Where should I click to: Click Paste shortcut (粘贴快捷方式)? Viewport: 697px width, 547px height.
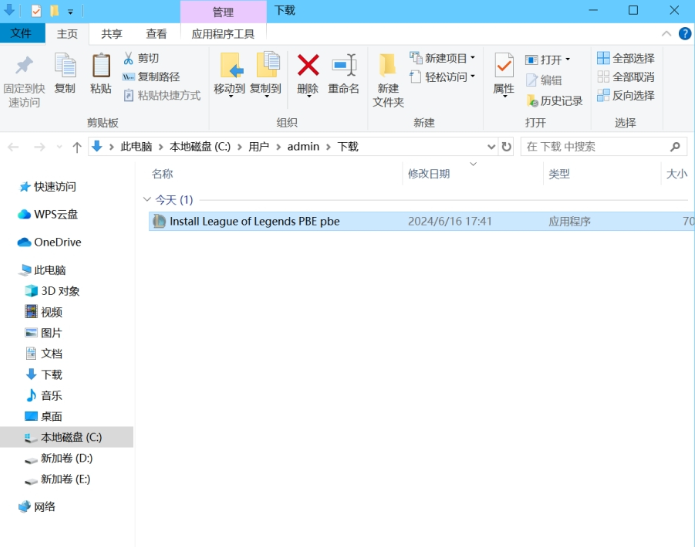click(x=162, y=96)
